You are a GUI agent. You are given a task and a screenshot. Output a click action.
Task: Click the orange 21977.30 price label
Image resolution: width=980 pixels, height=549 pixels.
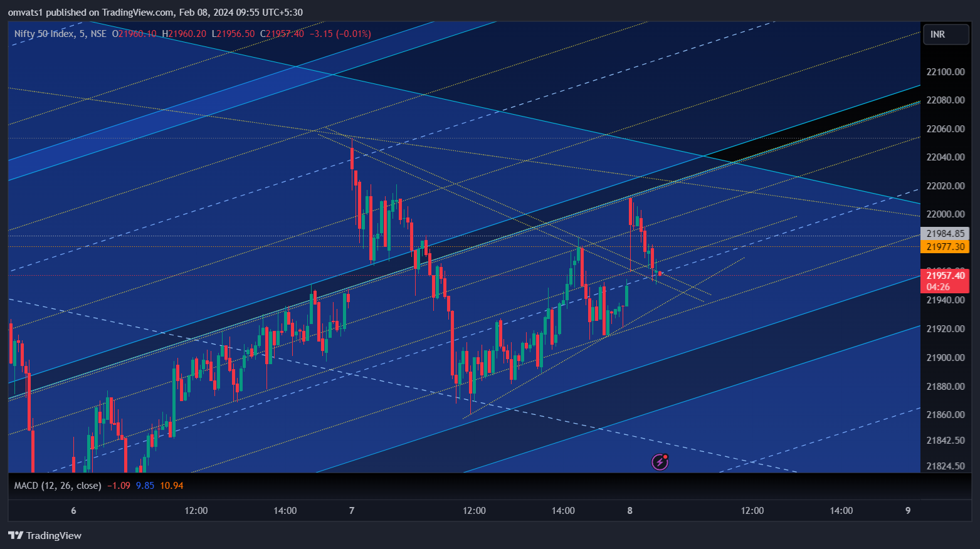click(x=946, y=247)
